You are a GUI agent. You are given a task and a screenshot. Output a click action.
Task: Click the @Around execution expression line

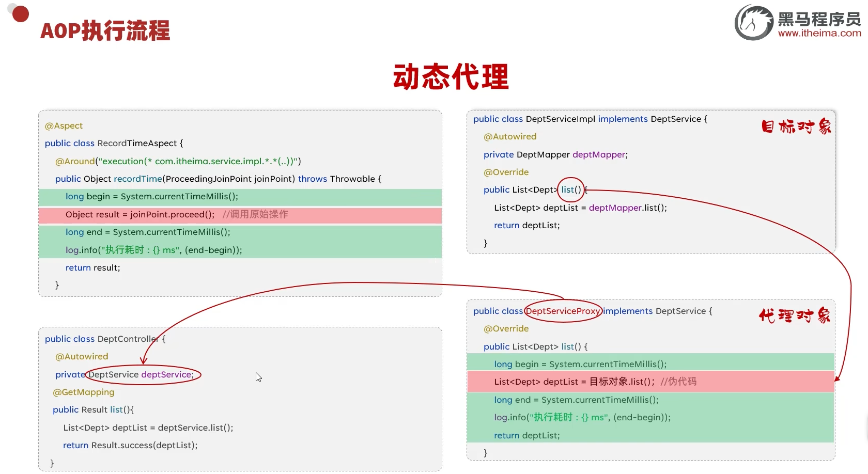pyautogui.click(x=178, y=161)
